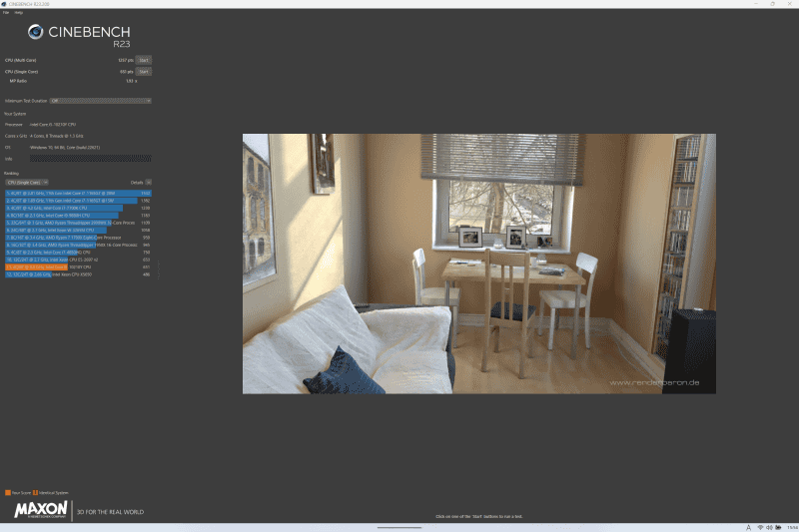799x532 pixels.
Task: Open the Ranking CPU (Single Core) dropdown
Action: tap(27, 183)
